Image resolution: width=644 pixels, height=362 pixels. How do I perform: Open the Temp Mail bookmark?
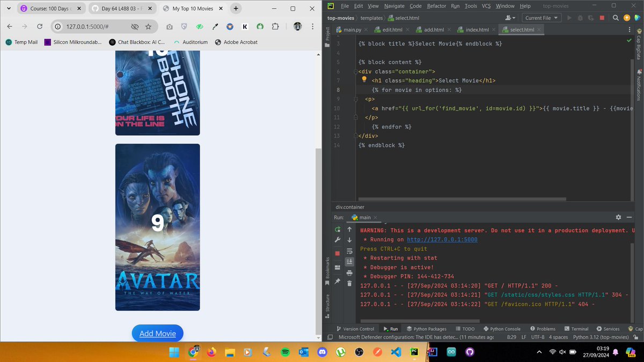pos(21,42)
